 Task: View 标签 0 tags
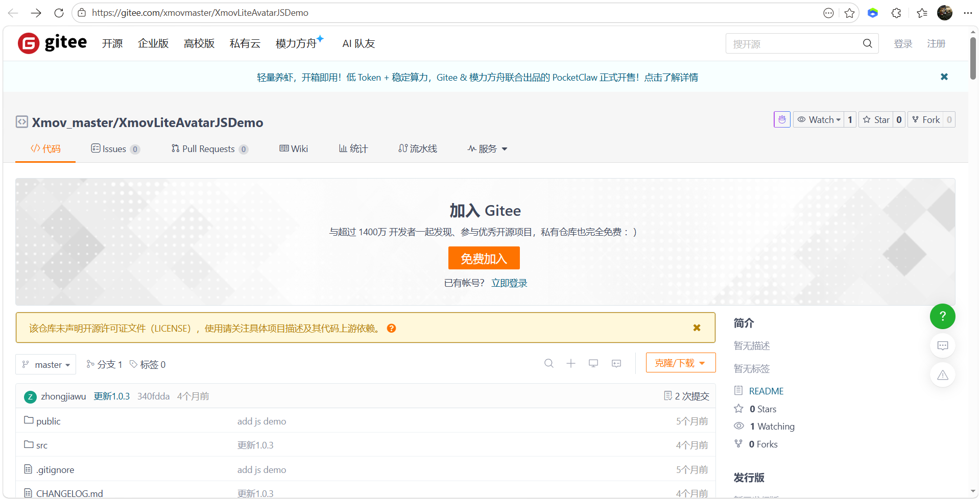(148, 364)
